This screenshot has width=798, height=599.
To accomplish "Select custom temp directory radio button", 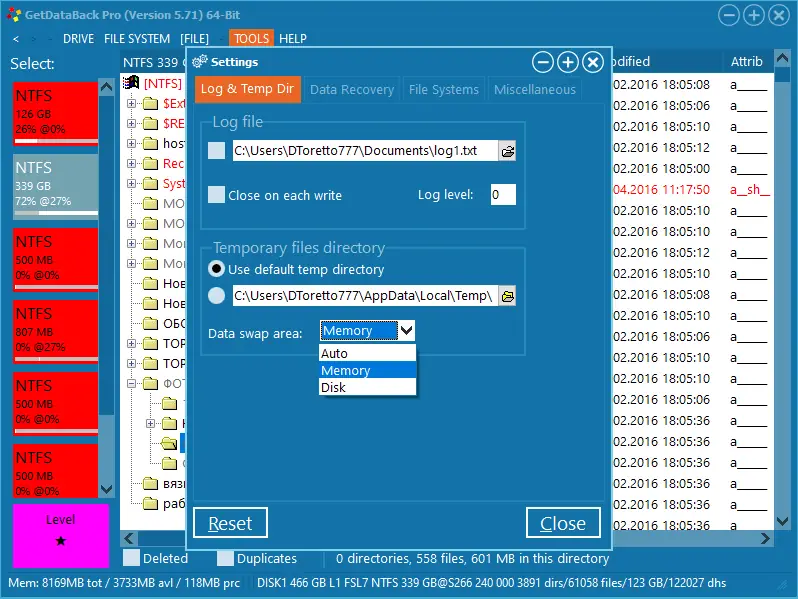I will click(x=216, y=295).
